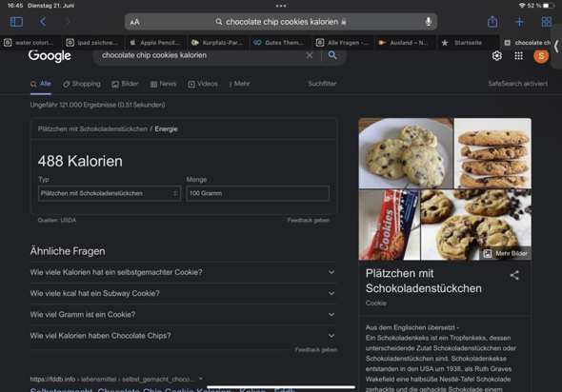Tap the address bar URL field

[x=281, y=22]
